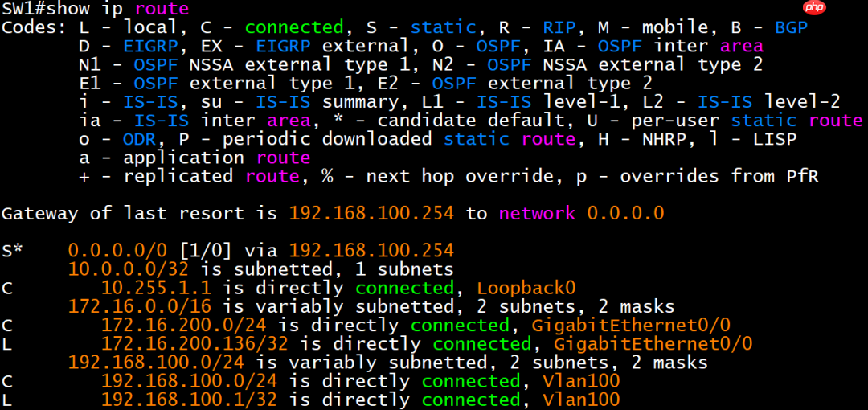
Task: Select the 10.255.1.1 Loopback0 route
Action: tap(289, 288)
